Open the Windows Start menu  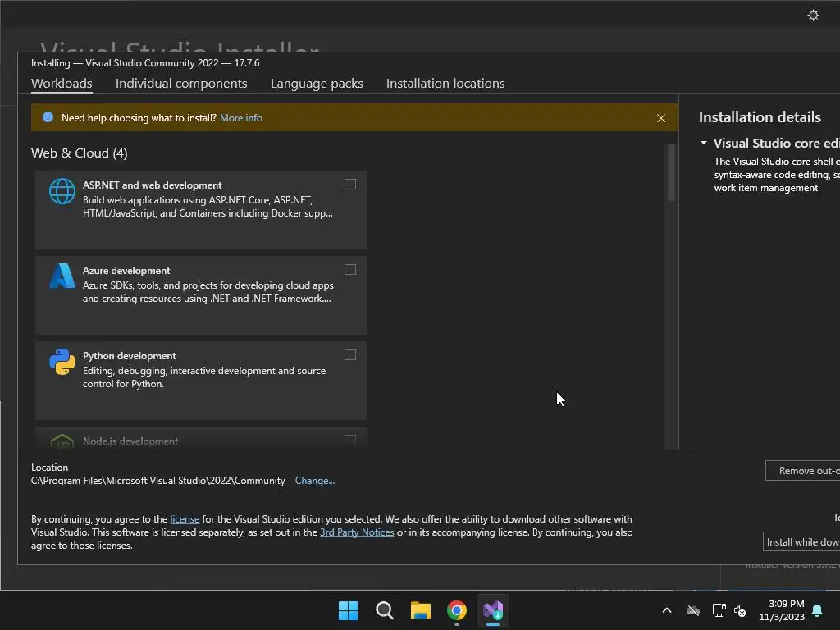[348, 610]
